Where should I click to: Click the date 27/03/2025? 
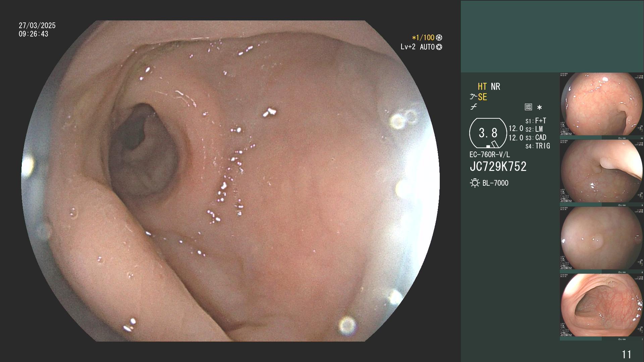pos(37,25)
